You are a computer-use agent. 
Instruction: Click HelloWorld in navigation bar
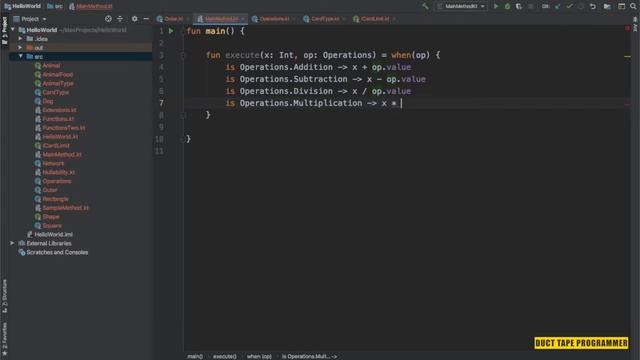click(22, 6)
